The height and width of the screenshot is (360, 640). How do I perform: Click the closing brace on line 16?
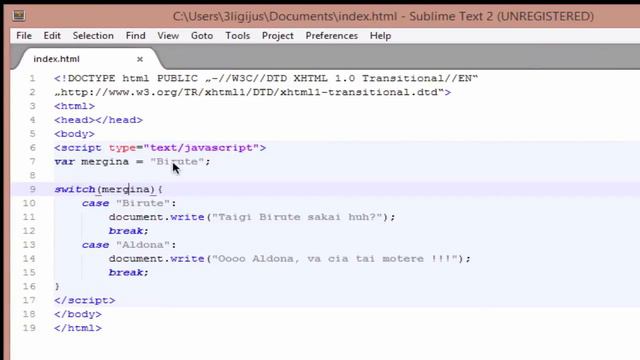[57, 287]
